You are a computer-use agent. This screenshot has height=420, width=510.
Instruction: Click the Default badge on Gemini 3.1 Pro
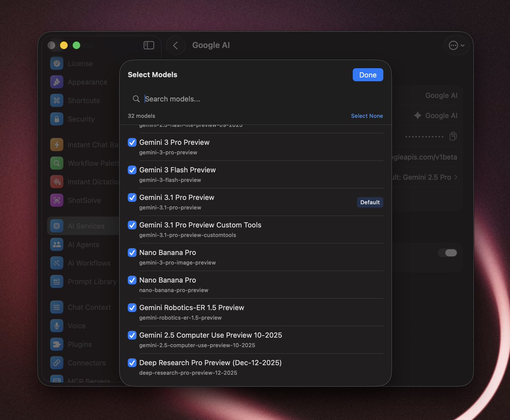coord(370,203)
